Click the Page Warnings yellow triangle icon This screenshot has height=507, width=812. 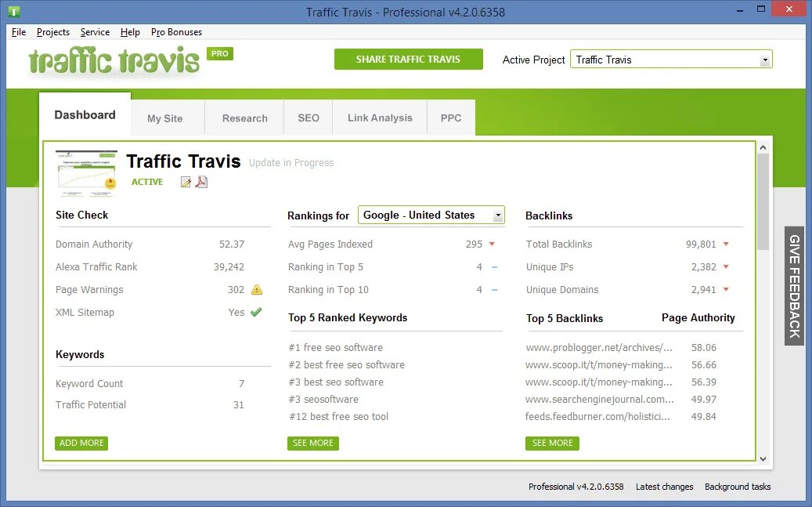257,290
